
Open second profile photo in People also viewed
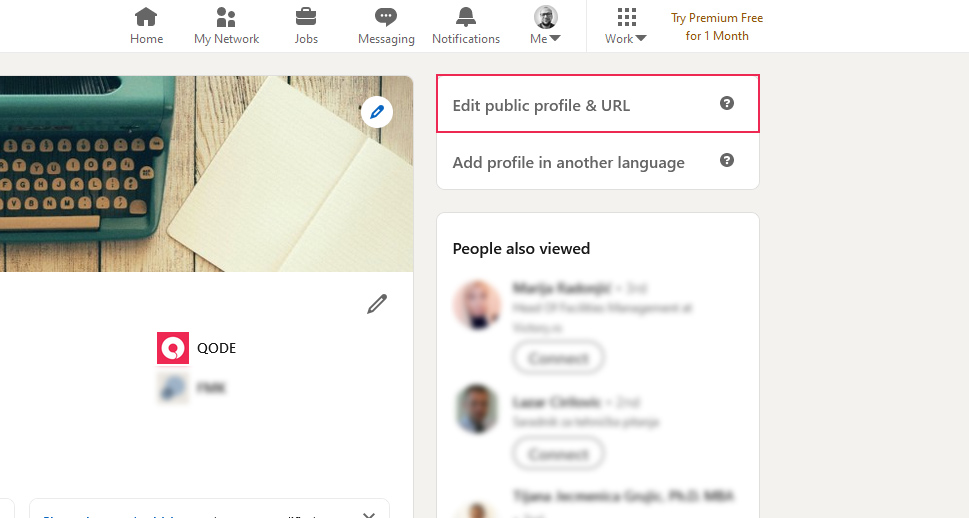476,409
